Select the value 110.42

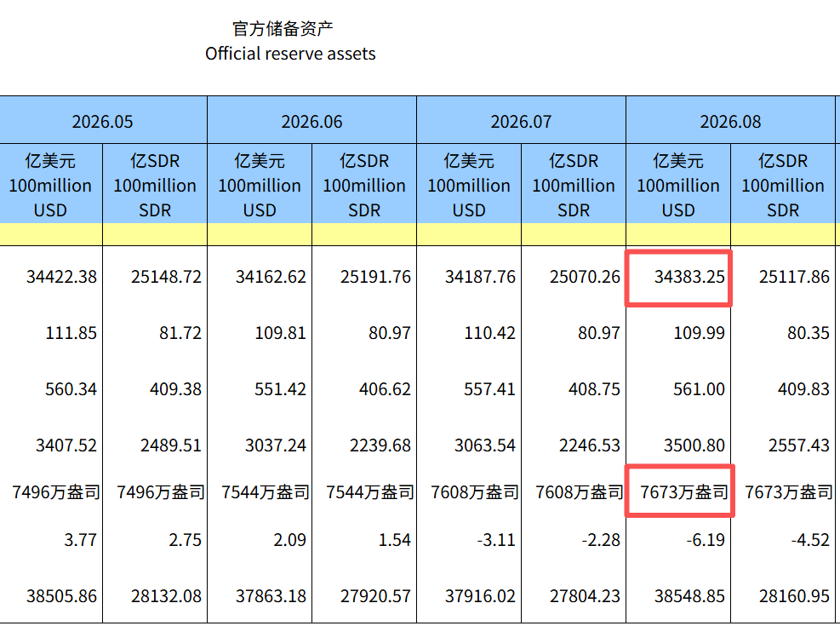point(489,333)
